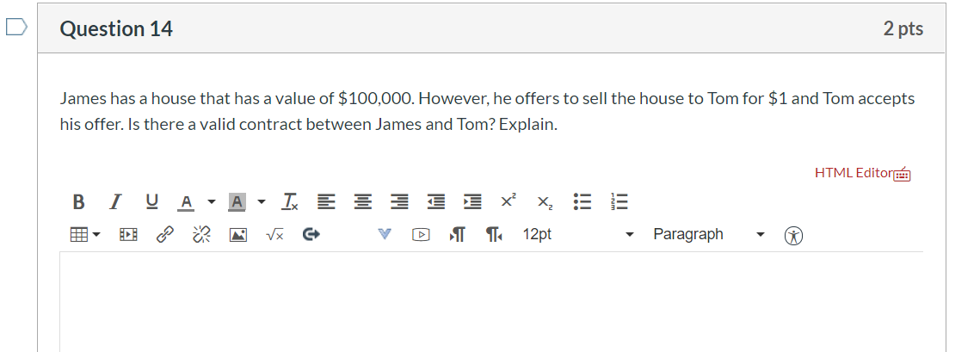
Task: Open background color dropdown arrow
Action: (x=262, y=202)
